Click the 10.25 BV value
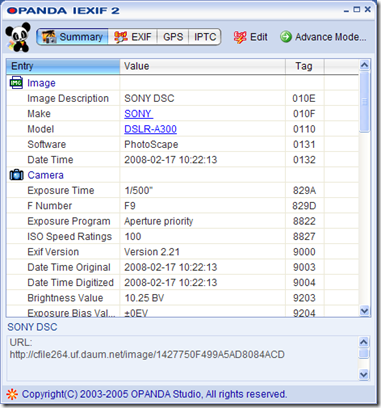 click(144, 298)
